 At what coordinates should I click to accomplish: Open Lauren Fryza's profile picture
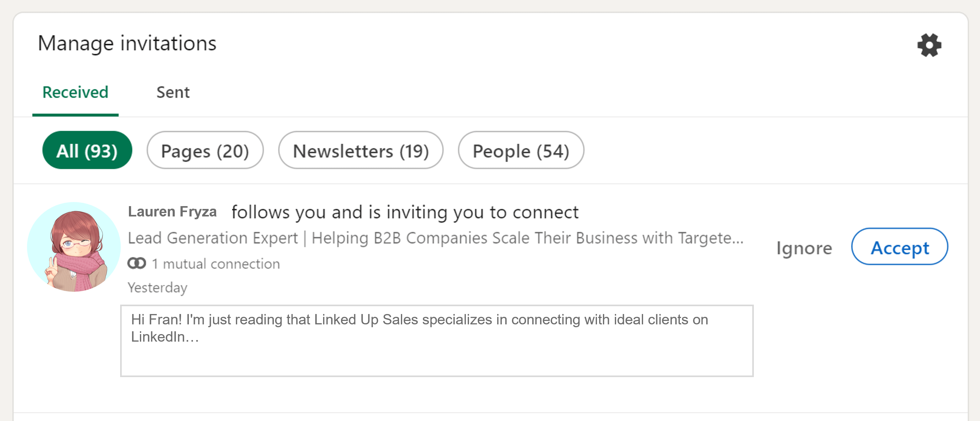pos(74,247)
